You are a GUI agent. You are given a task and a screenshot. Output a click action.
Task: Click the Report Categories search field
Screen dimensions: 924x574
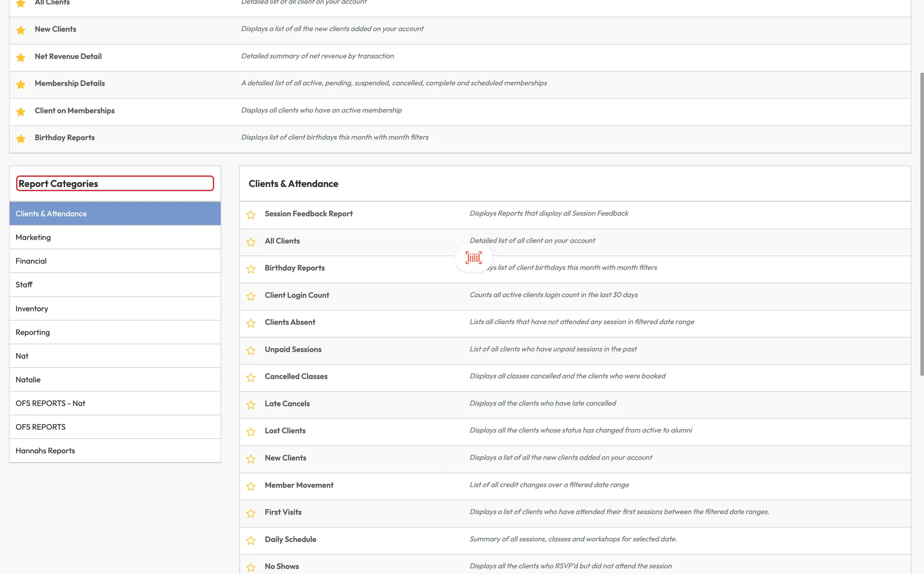pyautogui.click(x=115, y=184)
